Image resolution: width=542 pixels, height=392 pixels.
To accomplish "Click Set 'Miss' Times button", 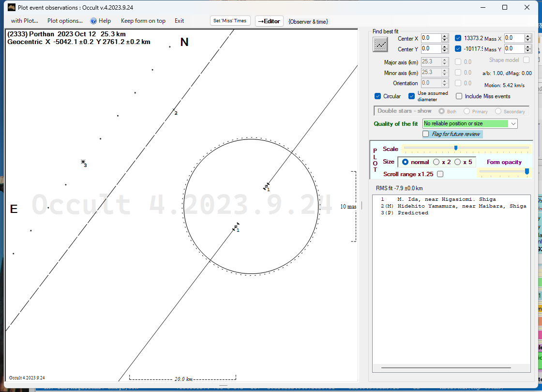I will [230, 20].
